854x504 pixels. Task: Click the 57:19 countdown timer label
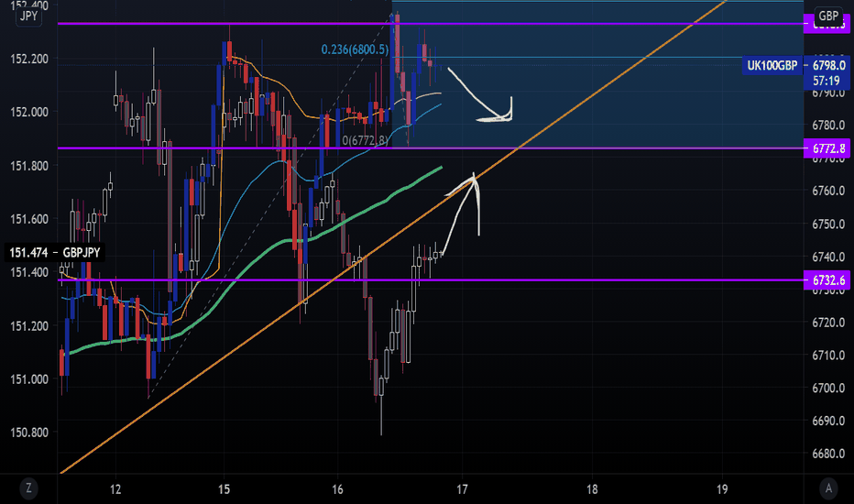tap(827, 81)
